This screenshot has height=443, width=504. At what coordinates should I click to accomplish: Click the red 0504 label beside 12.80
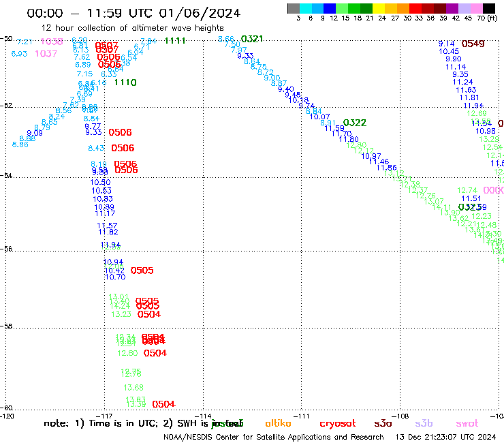pos(155,353)
